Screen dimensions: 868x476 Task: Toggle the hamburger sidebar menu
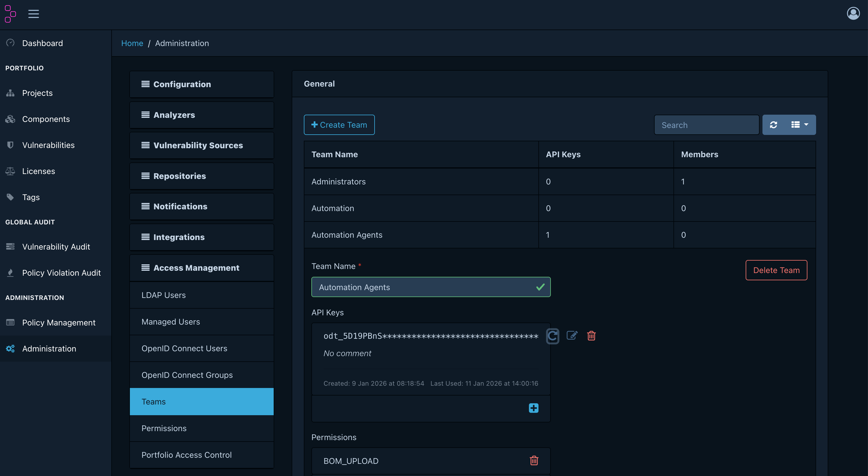[x=33, y=14]
